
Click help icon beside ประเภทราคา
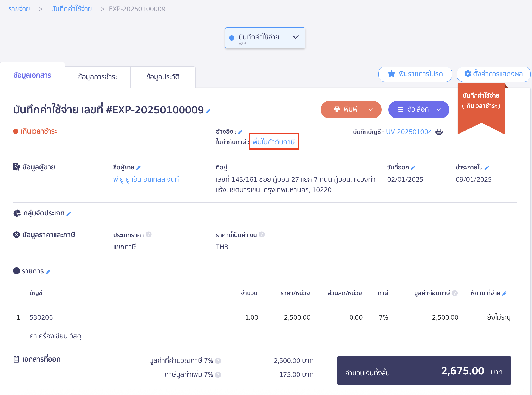(149, 234)
